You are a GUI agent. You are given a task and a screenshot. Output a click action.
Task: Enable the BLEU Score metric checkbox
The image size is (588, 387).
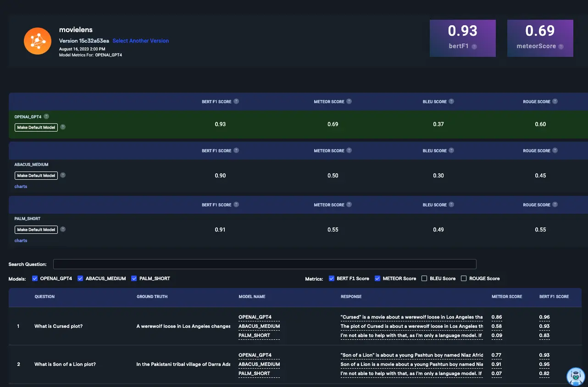(424, 278)
